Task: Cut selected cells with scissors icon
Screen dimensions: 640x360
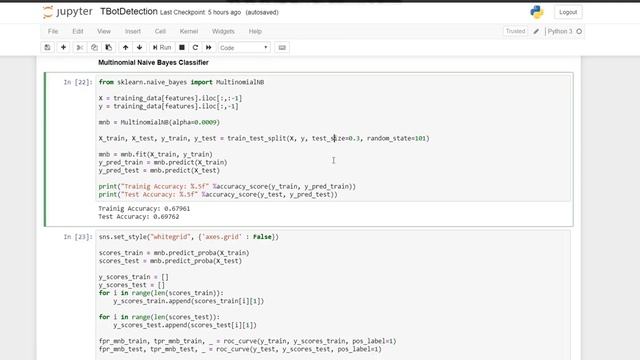Action: [80, 47]
